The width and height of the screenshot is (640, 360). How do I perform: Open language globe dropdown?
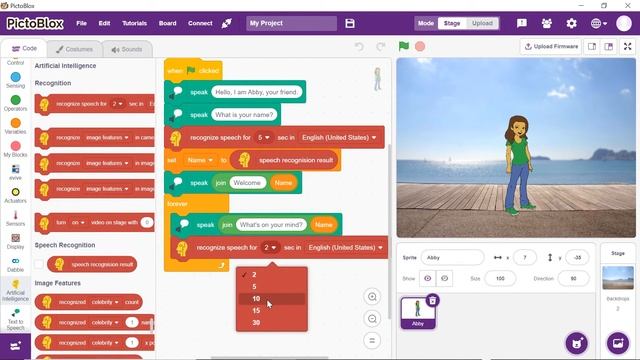(x=599, y=23)
